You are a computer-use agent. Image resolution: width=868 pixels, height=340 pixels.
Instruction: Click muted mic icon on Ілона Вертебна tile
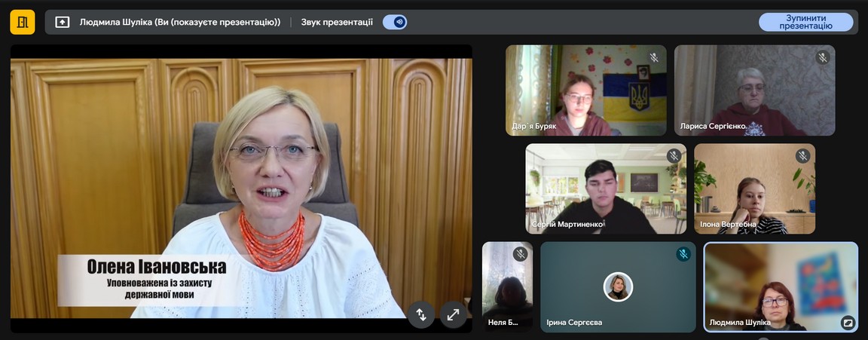pos(803,156)
